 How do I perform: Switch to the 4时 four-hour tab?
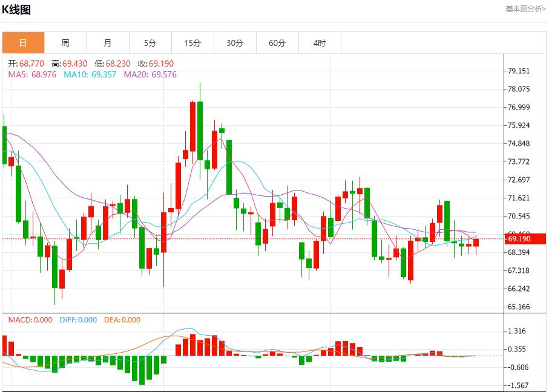point(320,43)
